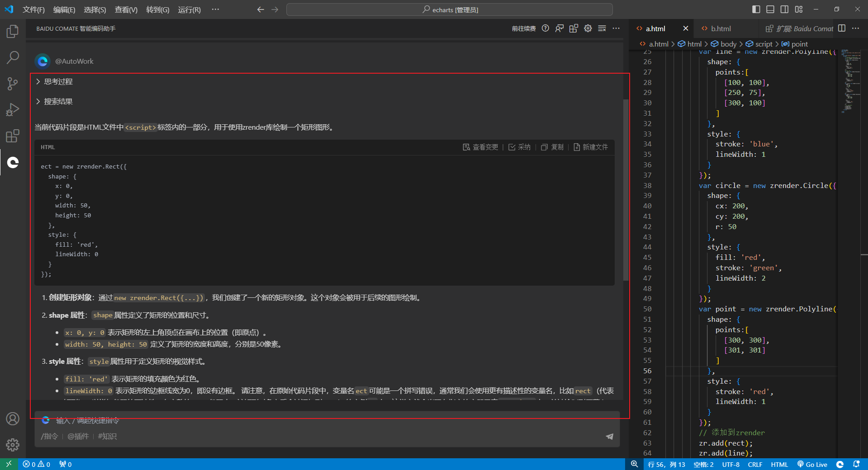This screenshot has width=868, height=470.
Task: Start Go Live server
Action: point(812,464)
